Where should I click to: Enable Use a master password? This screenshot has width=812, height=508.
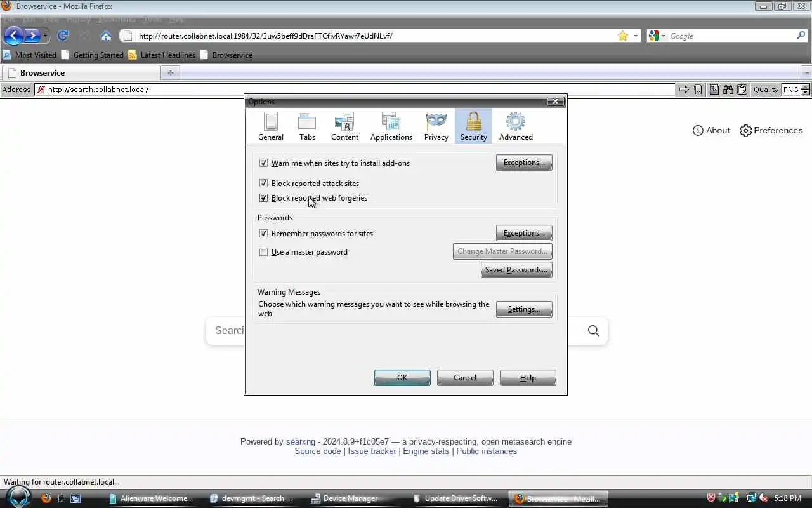pos(263,252)
